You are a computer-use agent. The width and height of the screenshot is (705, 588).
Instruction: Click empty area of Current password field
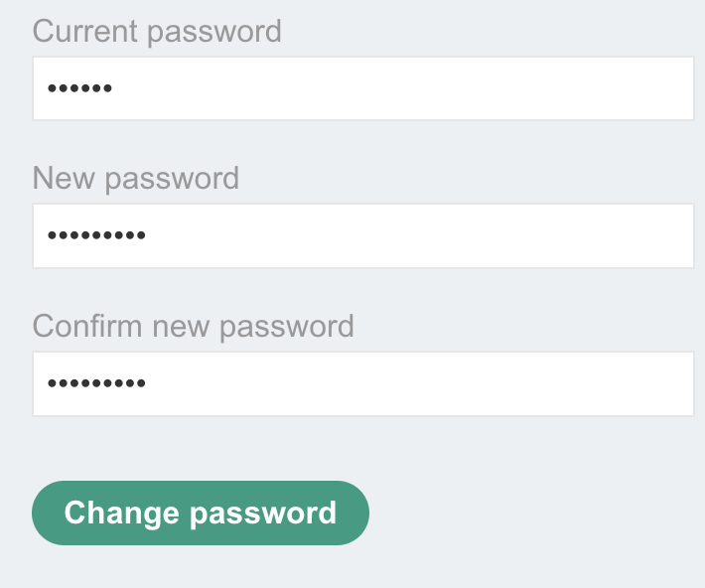[x=447, y=88]
